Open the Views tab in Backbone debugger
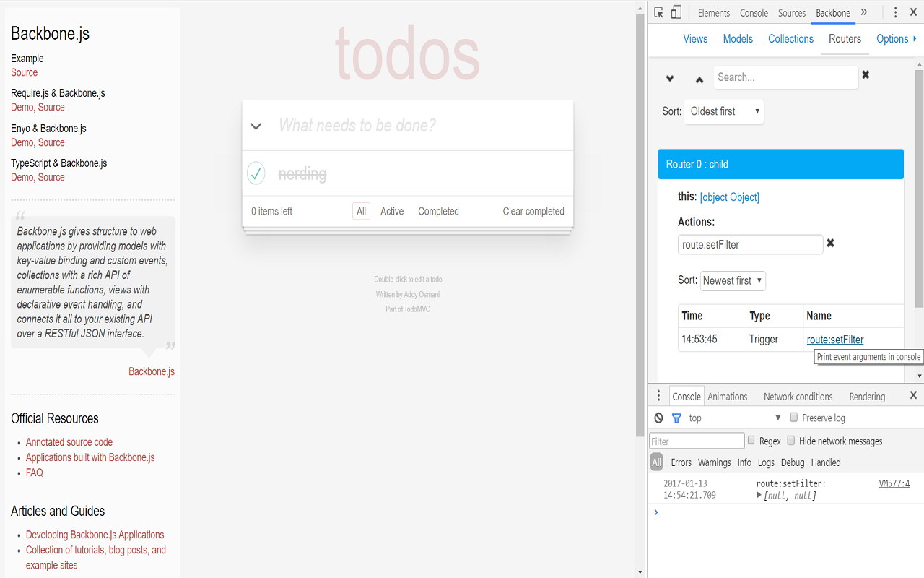The height and width of the screenshot is (578, 924). (695, 39)
